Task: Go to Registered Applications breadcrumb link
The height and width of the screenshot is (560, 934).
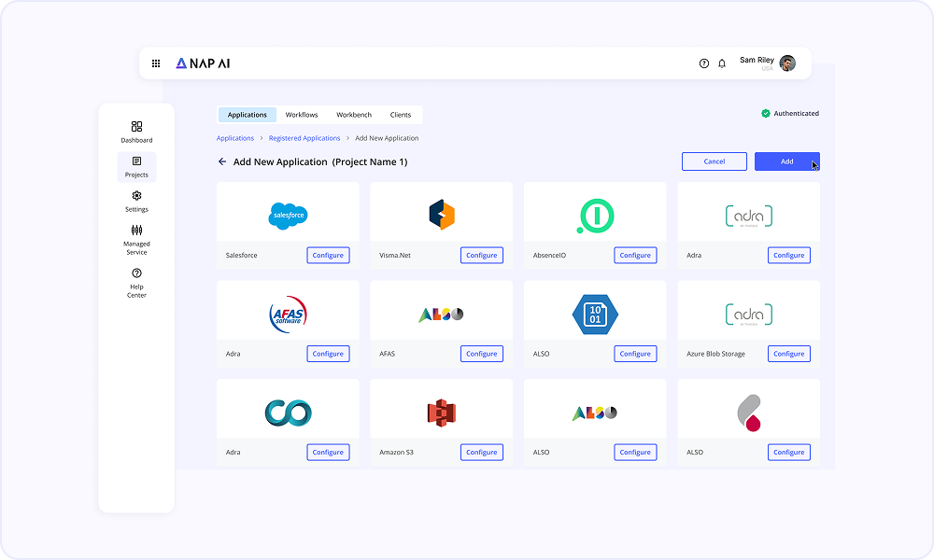Action: 304,138
